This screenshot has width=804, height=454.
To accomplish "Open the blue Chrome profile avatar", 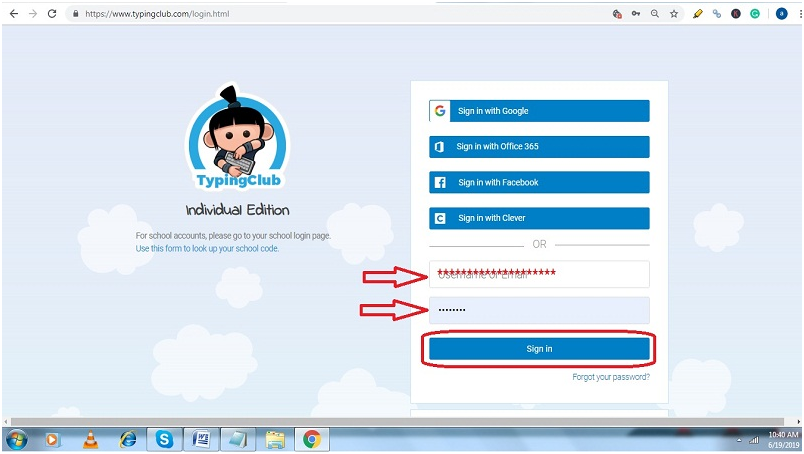I will click(781, 14).
